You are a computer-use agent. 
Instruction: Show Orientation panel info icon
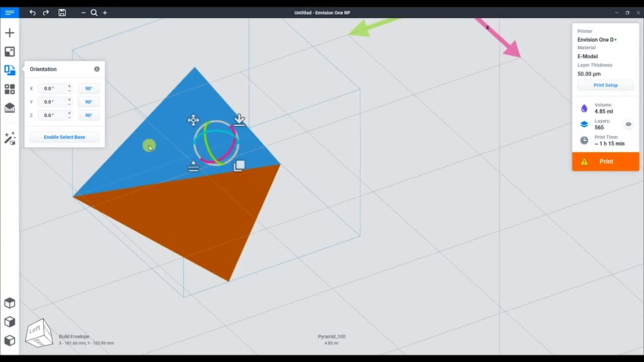[97, 69]
